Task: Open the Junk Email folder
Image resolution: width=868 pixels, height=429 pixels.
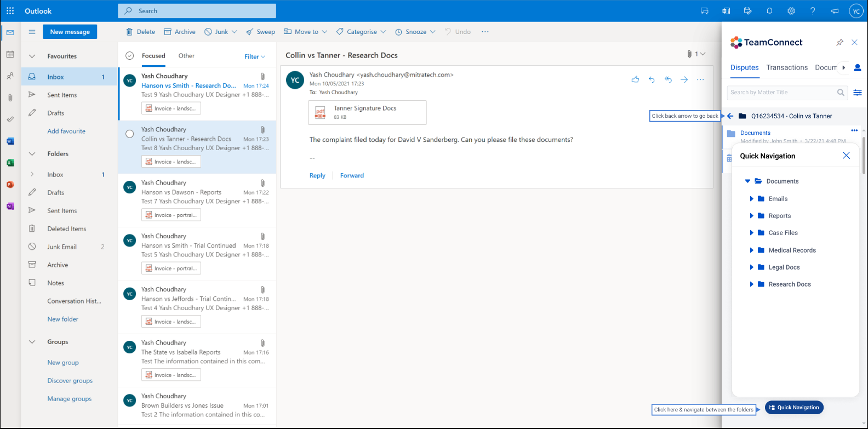Action: pos(69,247)
